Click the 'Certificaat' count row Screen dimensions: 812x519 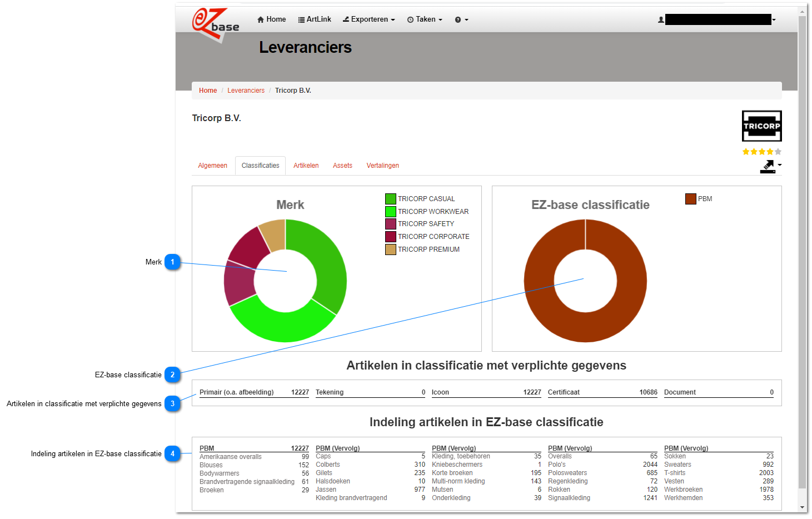click(602, 392)
